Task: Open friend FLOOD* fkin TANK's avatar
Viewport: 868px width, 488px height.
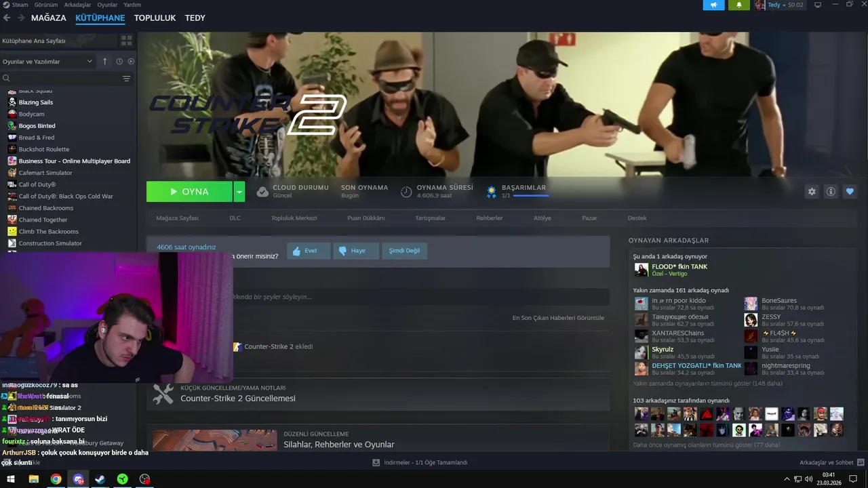Action: coord(641,270)
